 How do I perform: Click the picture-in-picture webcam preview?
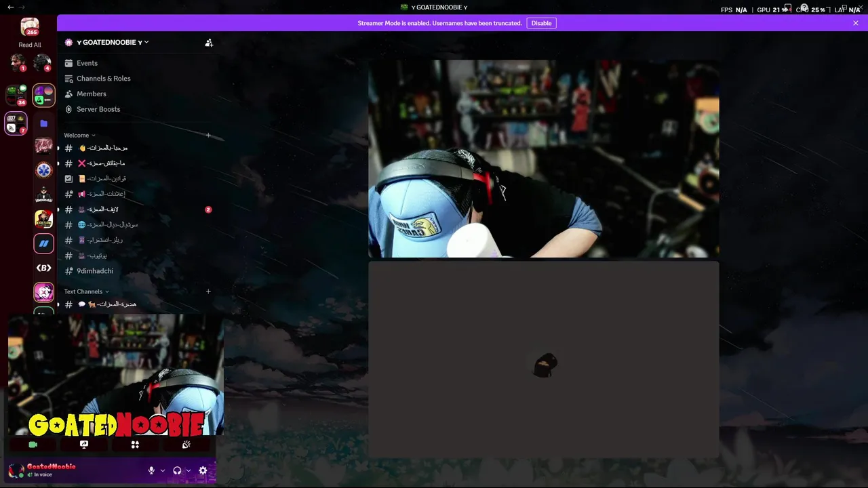pos(116,374)
